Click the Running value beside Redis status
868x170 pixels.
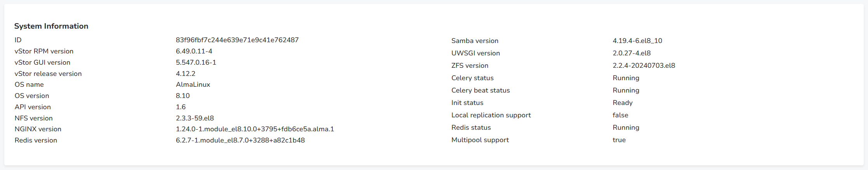pos(626,127)
